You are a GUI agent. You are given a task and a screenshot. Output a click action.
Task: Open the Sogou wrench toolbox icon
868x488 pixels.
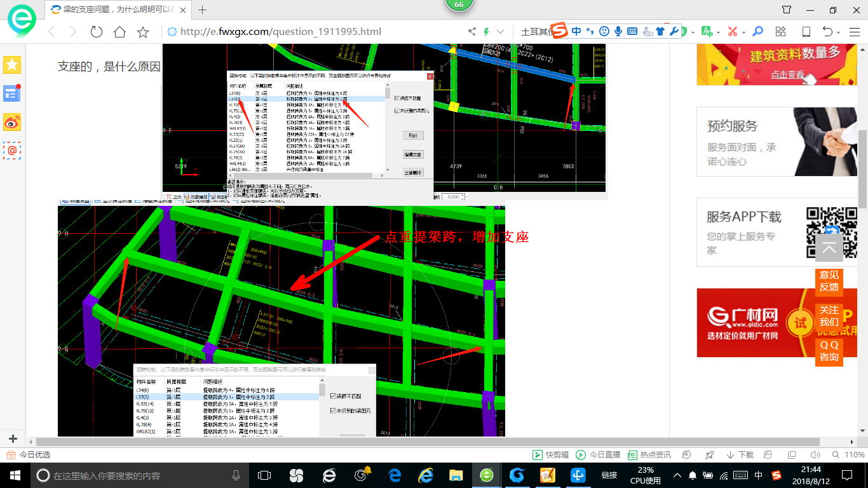click(674, 30)
